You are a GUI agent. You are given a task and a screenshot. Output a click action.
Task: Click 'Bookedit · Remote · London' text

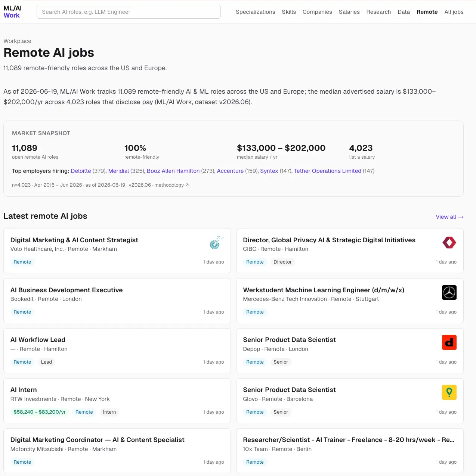click(46, 299)
